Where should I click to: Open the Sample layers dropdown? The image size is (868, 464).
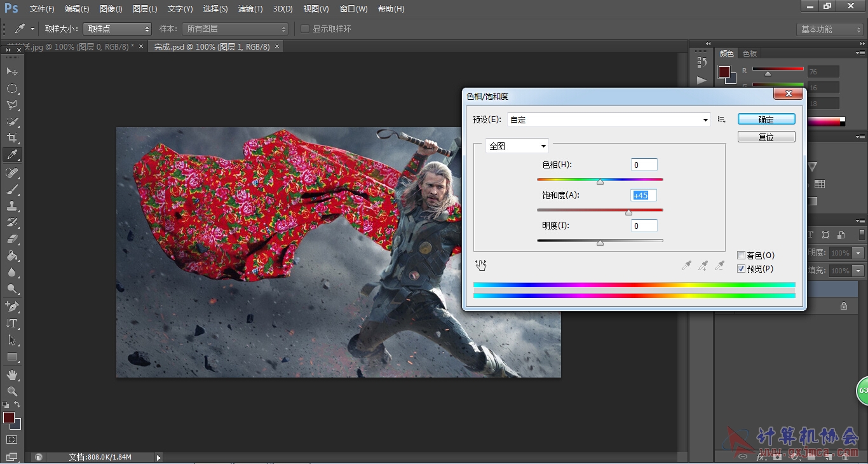pos(235,29)
